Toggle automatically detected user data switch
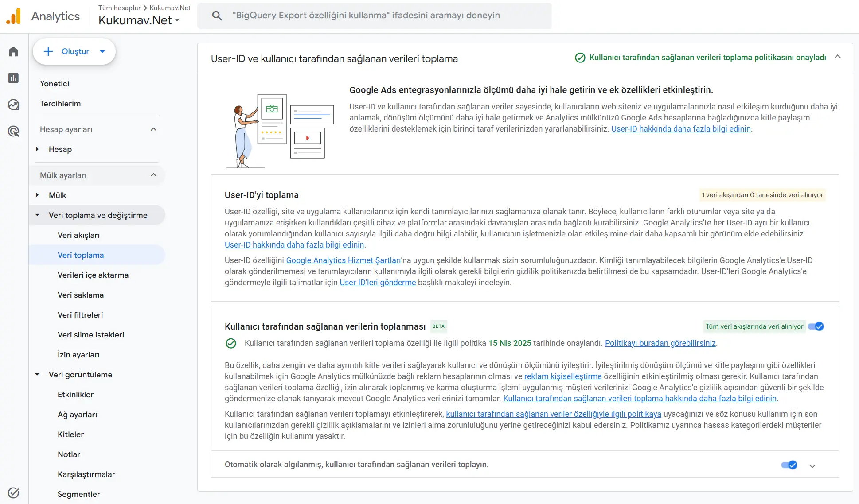The height and width of the screenshot is (504, 859). [789, 465]
